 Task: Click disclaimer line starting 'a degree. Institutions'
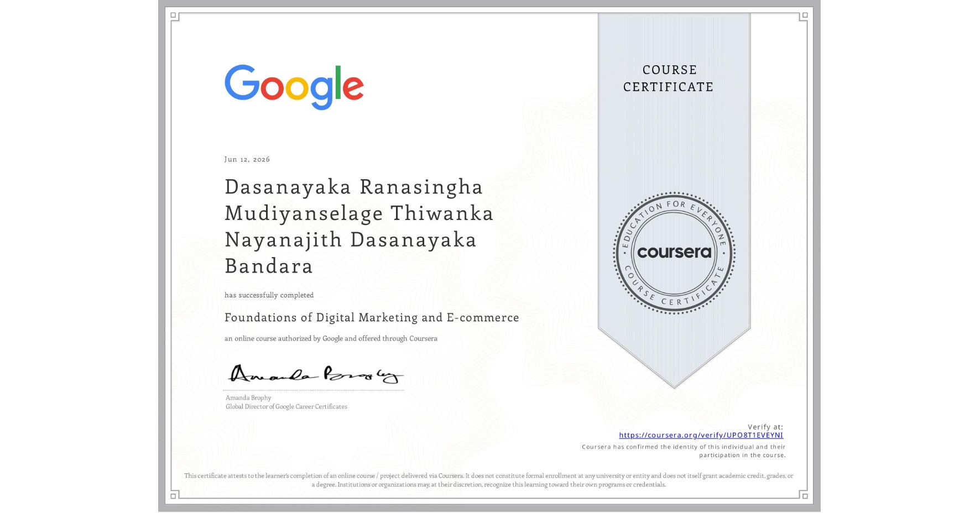point(489,484)
